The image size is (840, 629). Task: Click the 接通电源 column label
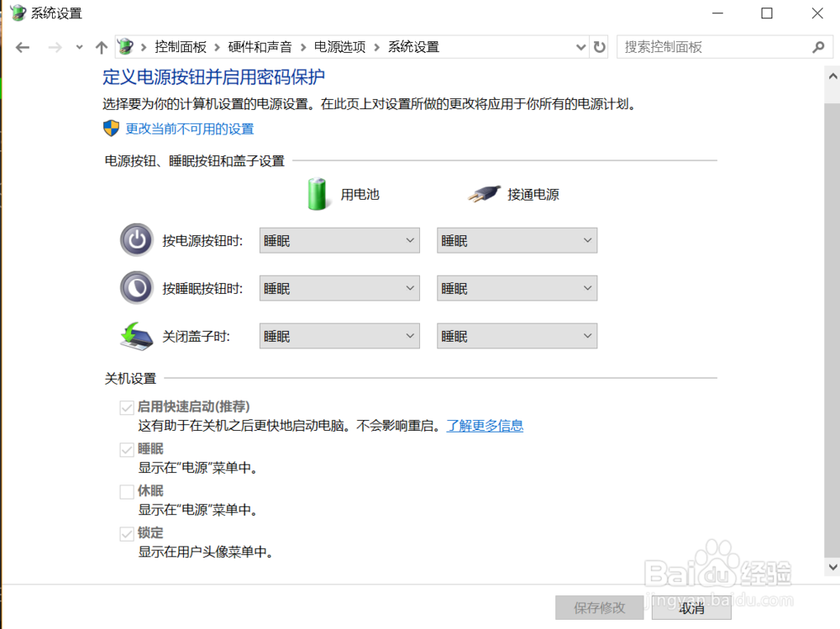pos(533,195)
